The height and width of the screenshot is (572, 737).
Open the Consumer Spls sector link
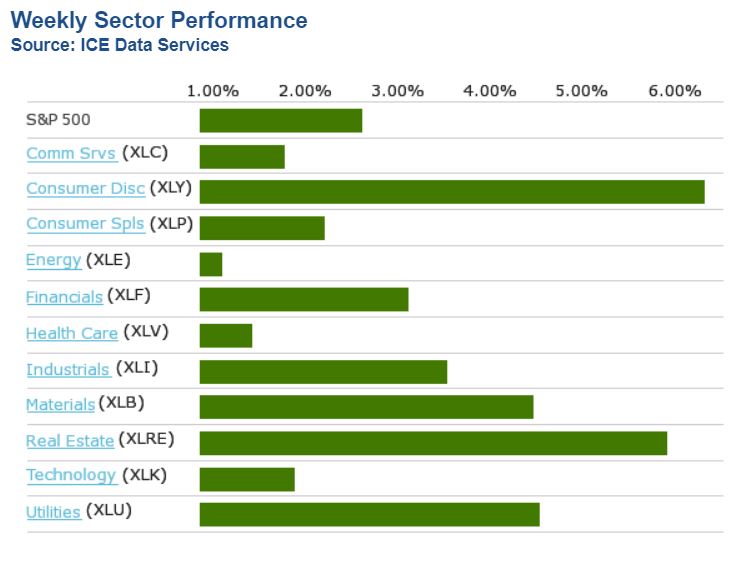coord(85,224)
